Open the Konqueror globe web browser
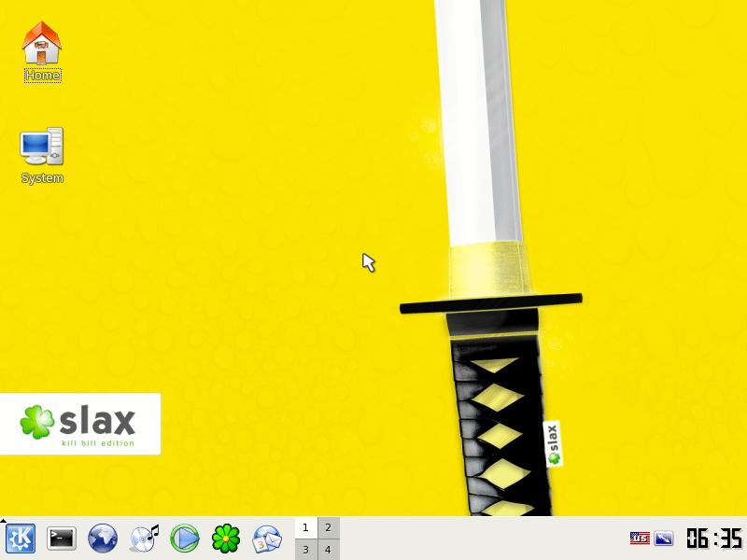747x560 pixels. click(103, 539)
